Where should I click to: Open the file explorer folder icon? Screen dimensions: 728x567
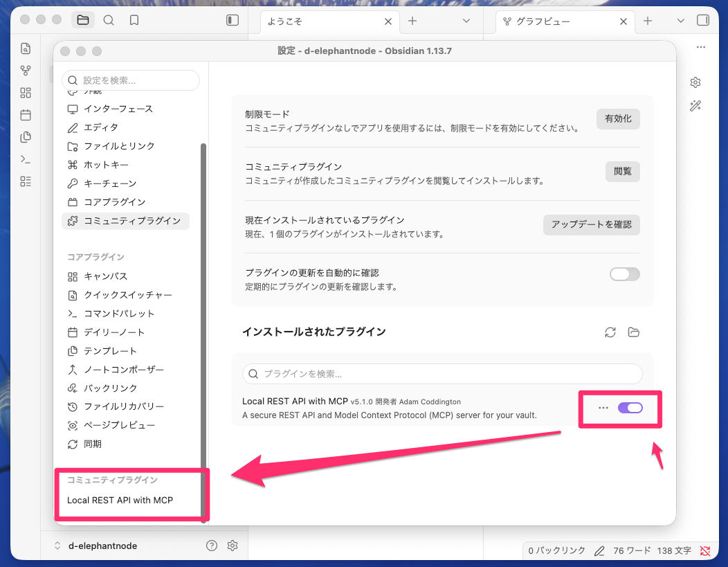pos(82,20)
